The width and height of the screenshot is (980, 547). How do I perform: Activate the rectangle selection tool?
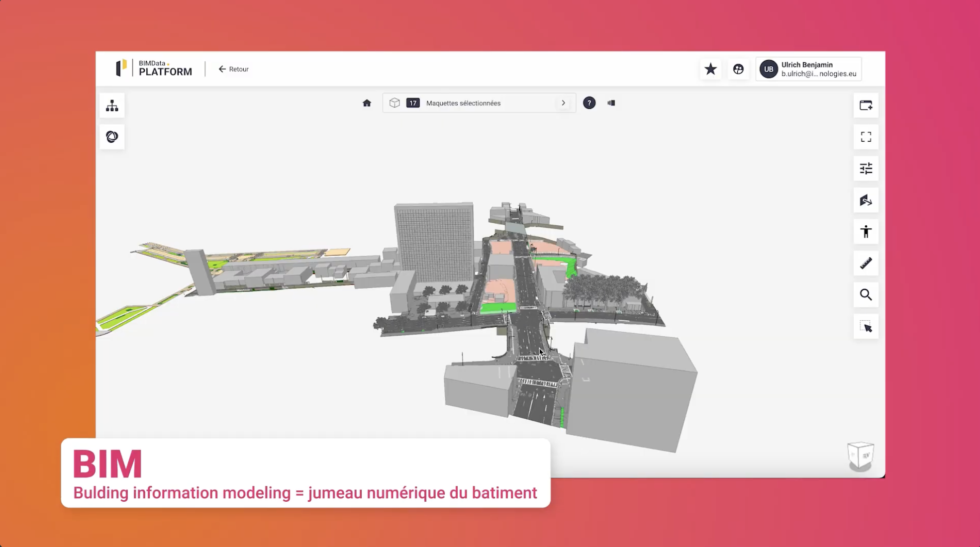pyautogui.click(x=866, y=327)
